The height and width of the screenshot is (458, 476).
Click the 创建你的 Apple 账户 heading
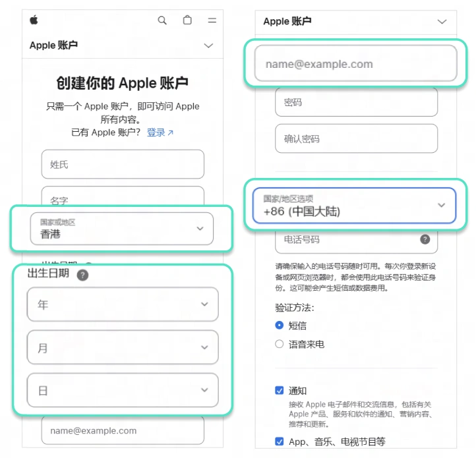(123, 83)
